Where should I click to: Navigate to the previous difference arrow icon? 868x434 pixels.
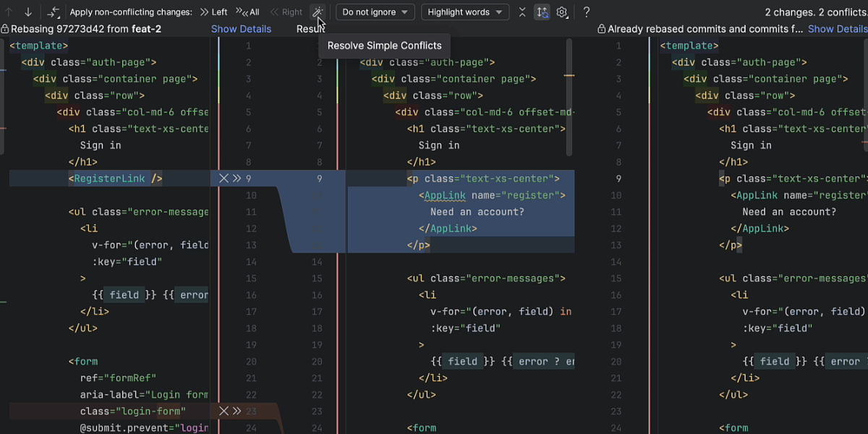pyautogui.click(x=7, y=12)
